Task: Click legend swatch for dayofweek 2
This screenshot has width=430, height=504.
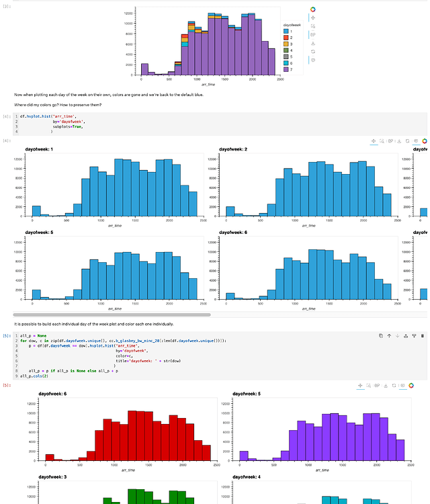Action: 286,38
